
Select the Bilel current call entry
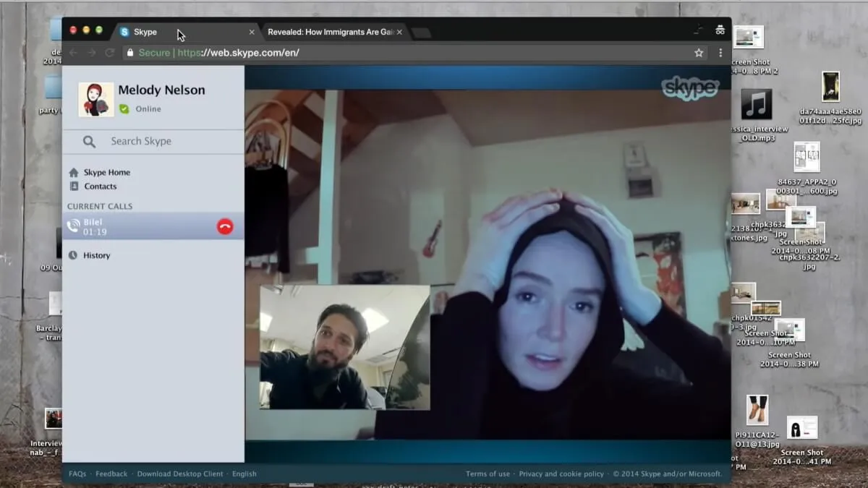coord(153,226)
